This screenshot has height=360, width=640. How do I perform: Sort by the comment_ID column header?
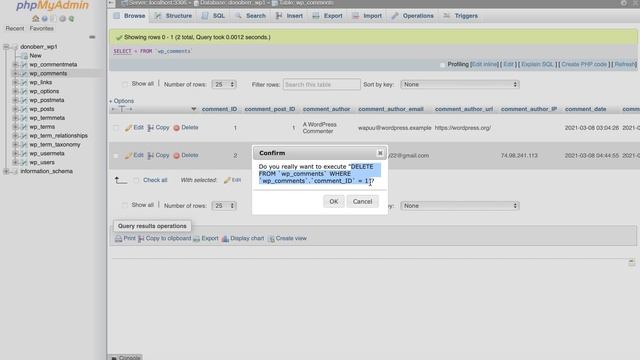[219, 109]
